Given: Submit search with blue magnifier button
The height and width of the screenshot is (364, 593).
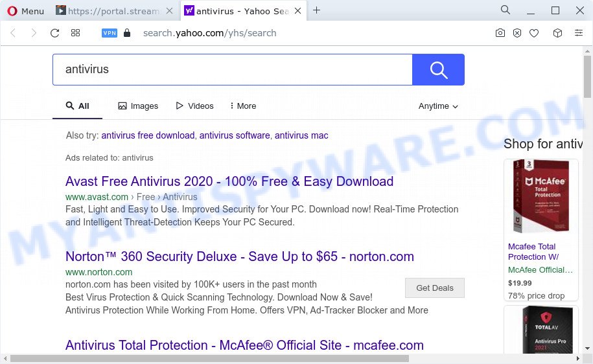Looking at the screenshot, I should coord(438,69).
